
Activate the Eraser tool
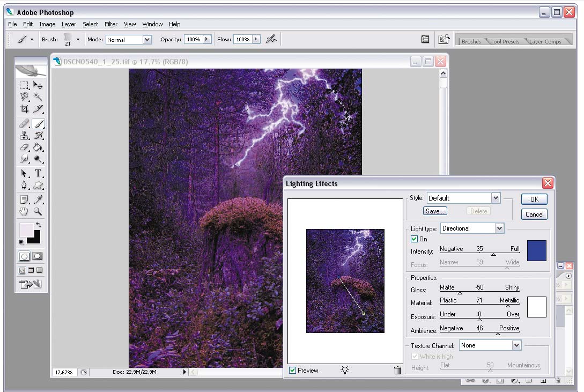click(x=24, y=148)
